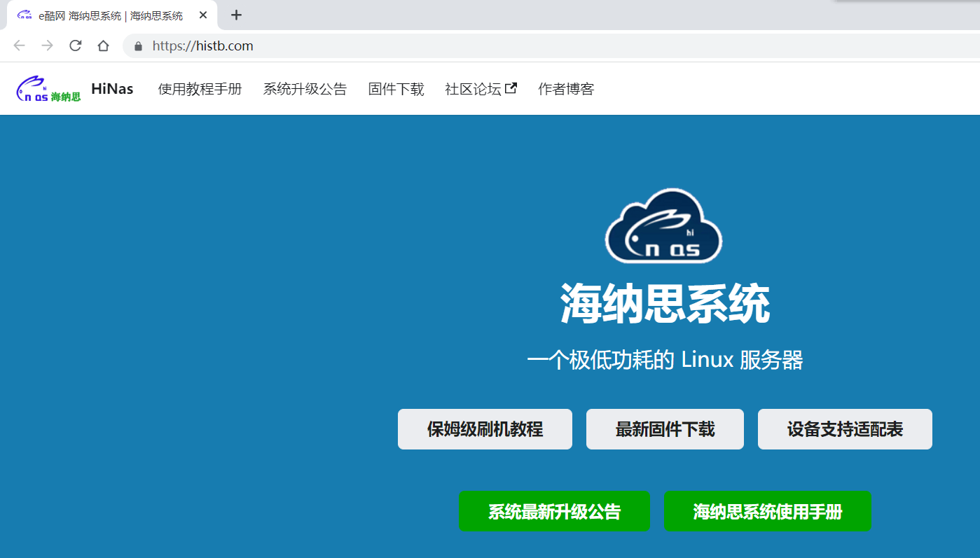Open the 系统升级公告 menu item
This screenshot has height=558, width=980.
pos(305,89)
